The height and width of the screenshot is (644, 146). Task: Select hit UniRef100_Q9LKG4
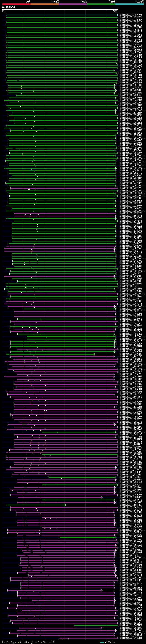tap(131, 77)
